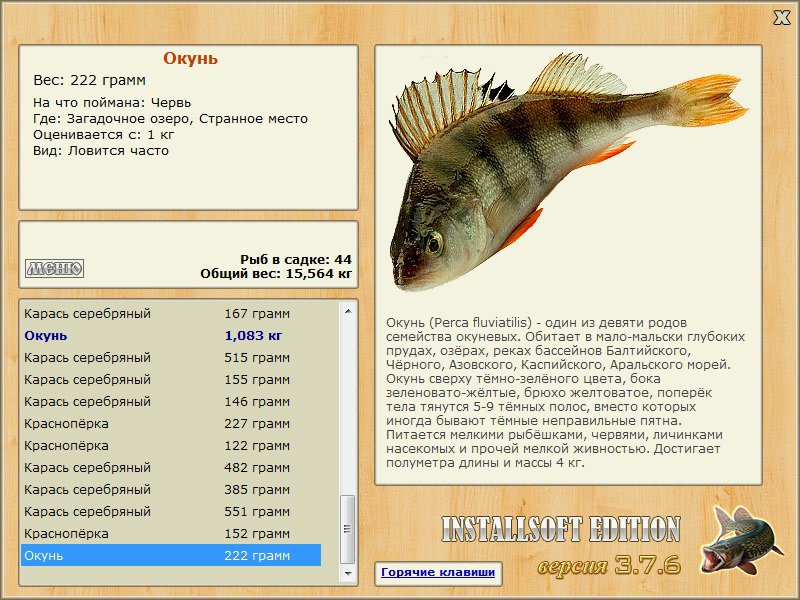The image size is (800, 600).
Task: Open the Горячие клавиши link
Action: (x=438, y=572)
